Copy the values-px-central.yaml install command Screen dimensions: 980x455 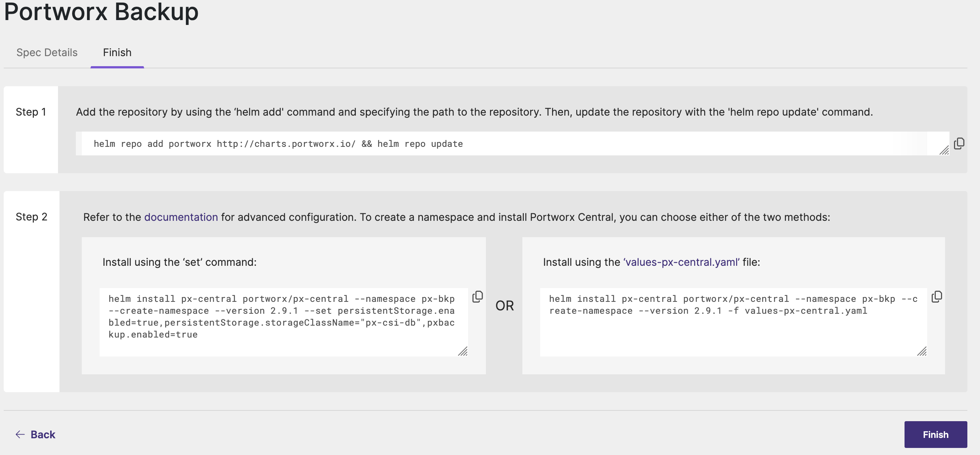tap(937, 297)
